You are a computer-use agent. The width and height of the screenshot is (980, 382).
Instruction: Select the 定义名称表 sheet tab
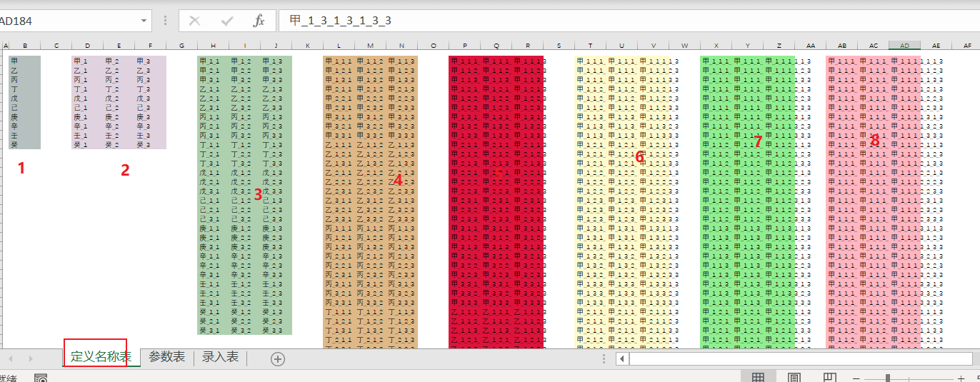click(x=101, y=357)
